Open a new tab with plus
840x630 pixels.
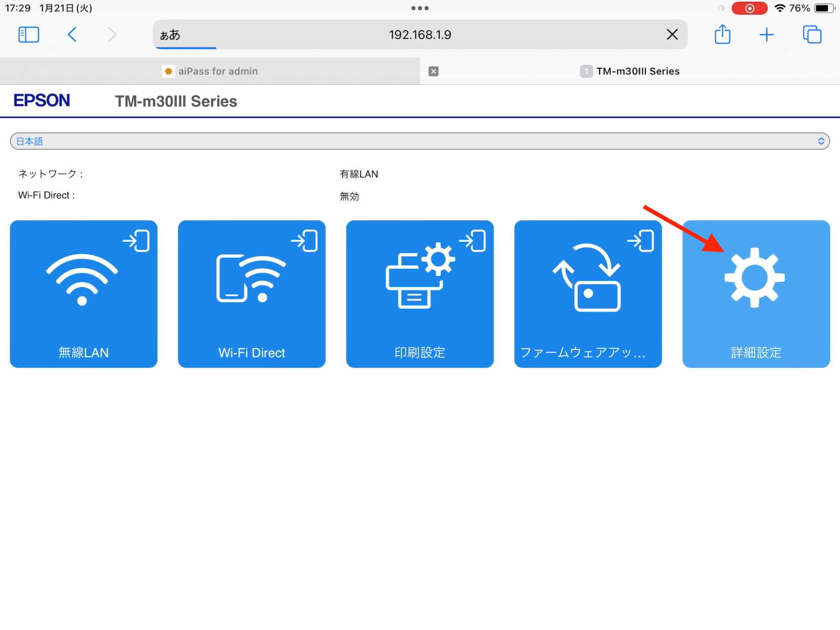point(767,34)
